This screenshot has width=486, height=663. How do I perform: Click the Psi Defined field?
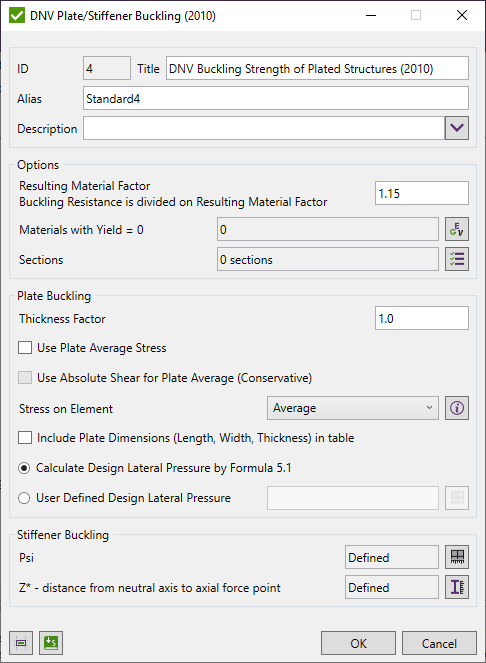click(392, 557)
